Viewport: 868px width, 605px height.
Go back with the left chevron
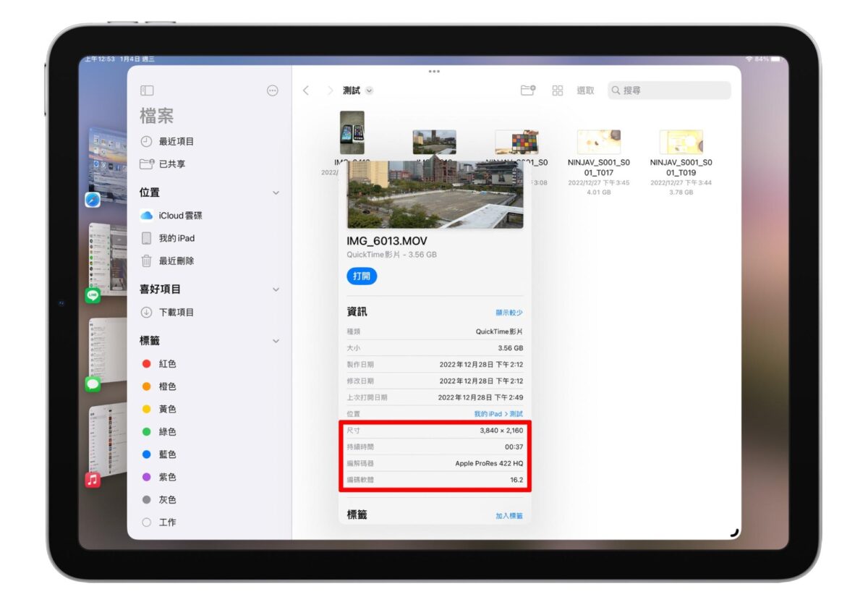point(306,90)
